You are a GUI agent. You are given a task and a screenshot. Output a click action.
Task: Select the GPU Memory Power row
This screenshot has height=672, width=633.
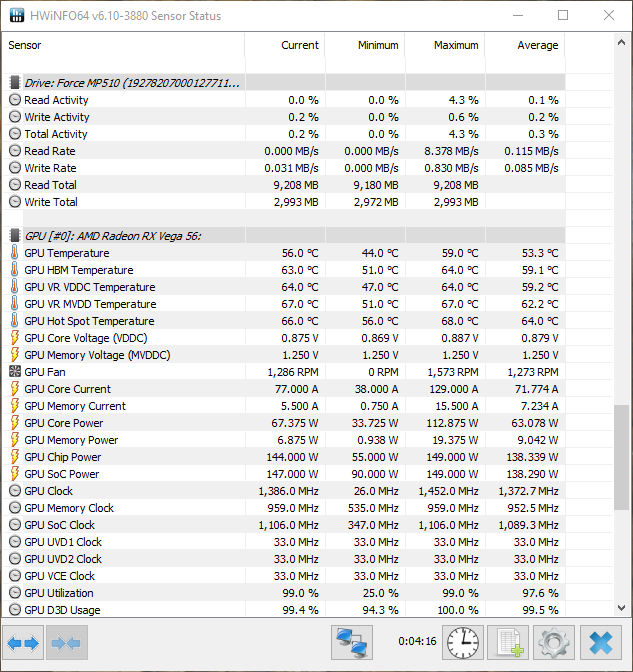[284, 440]
